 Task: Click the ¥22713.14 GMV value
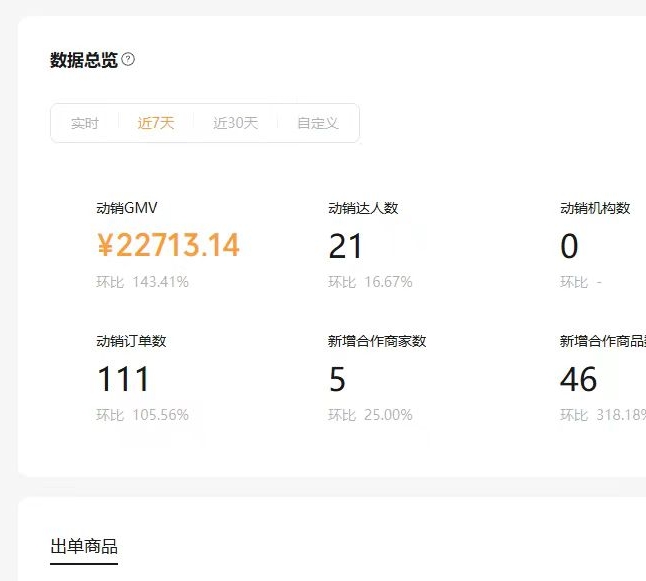pyautogui.click(x=168, y=245)
